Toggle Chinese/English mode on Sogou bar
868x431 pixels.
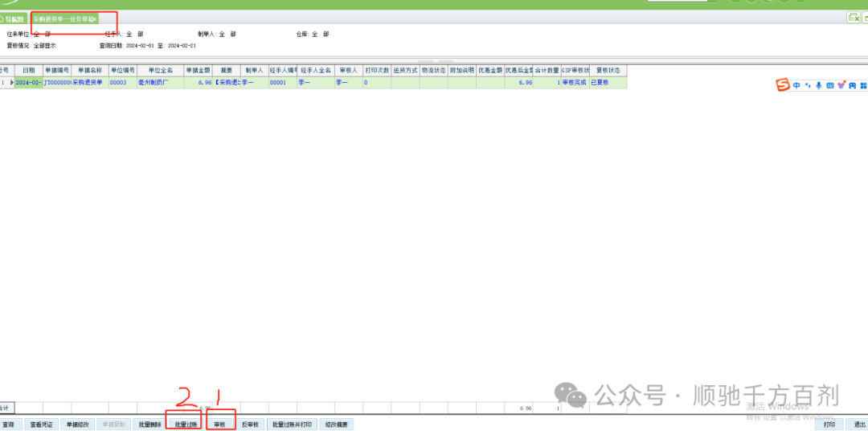796,85
